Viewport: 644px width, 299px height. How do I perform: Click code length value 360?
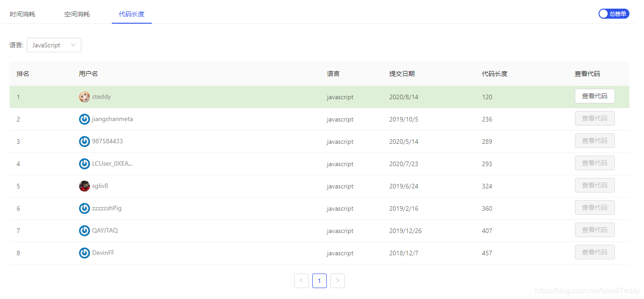tap(487, 209)
